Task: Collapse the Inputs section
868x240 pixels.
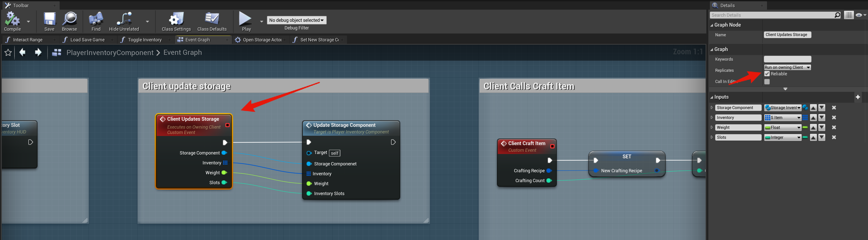Action: click(x=712, y=97)
